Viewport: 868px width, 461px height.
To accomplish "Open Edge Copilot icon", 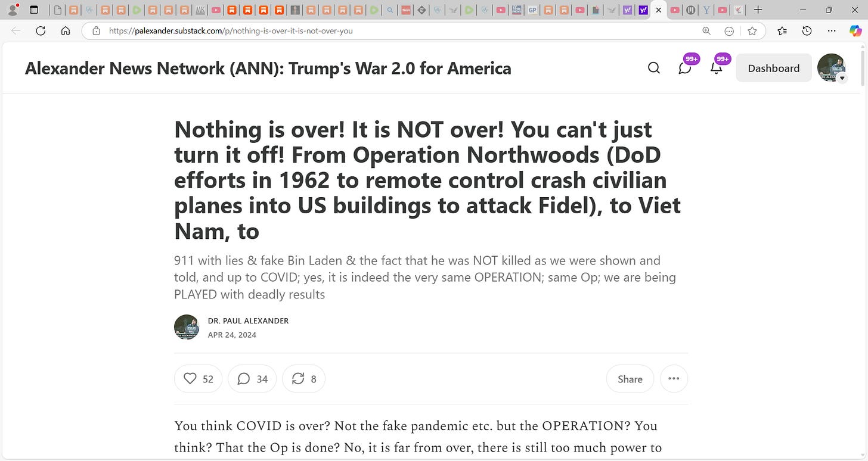I will 855,31.
